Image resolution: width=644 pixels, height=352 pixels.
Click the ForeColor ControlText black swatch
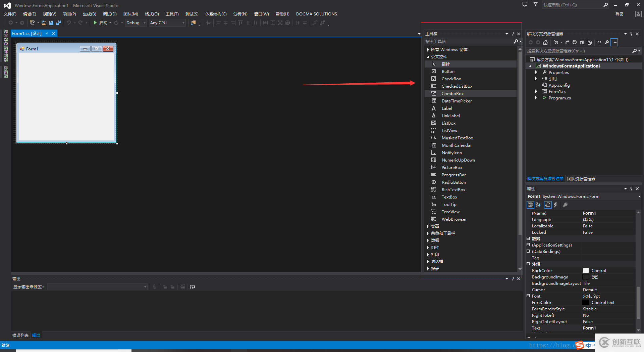click(x=586, y=302)
